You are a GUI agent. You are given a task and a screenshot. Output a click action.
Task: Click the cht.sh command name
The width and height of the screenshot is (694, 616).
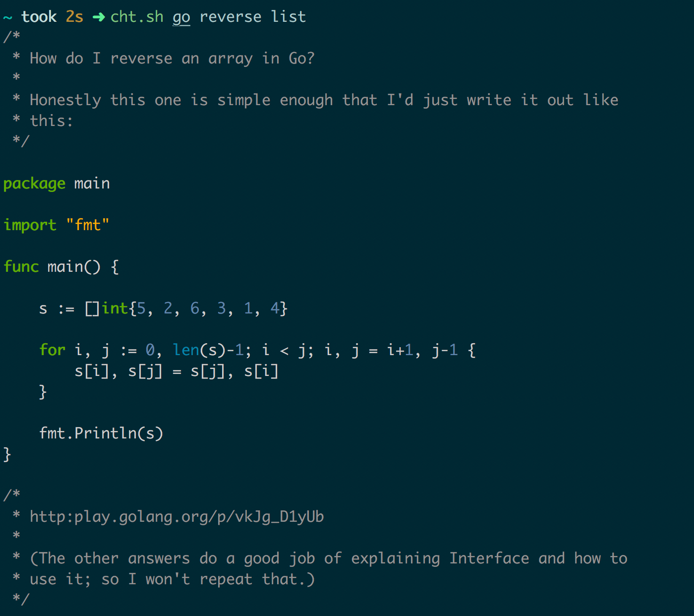click(x=137, y=17)
